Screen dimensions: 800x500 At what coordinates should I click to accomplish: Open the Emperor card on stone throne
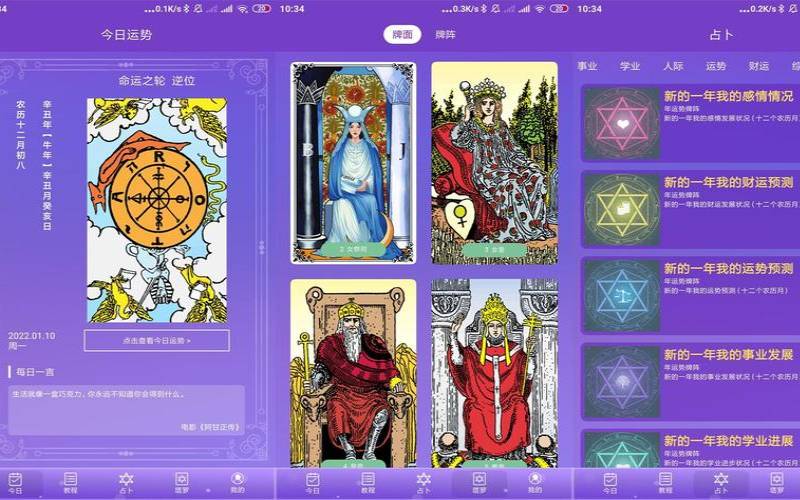pyautogui.click(x=353, y=373)
